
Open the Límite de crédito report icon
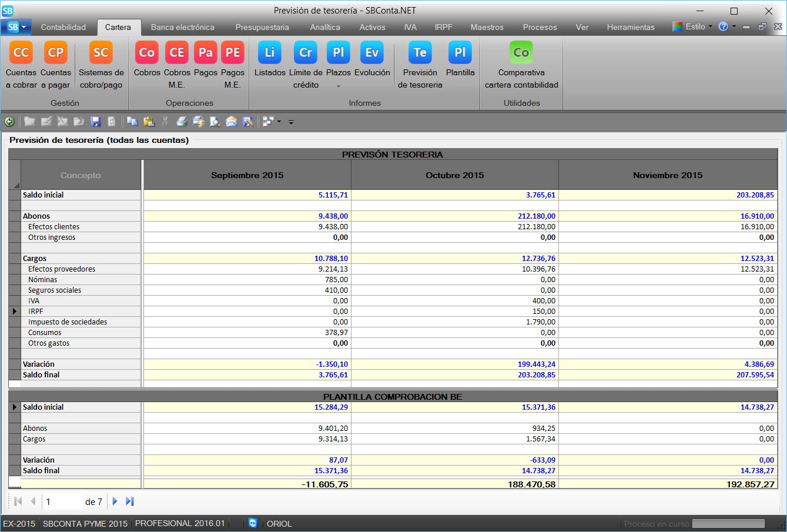[x=306, y=53]
